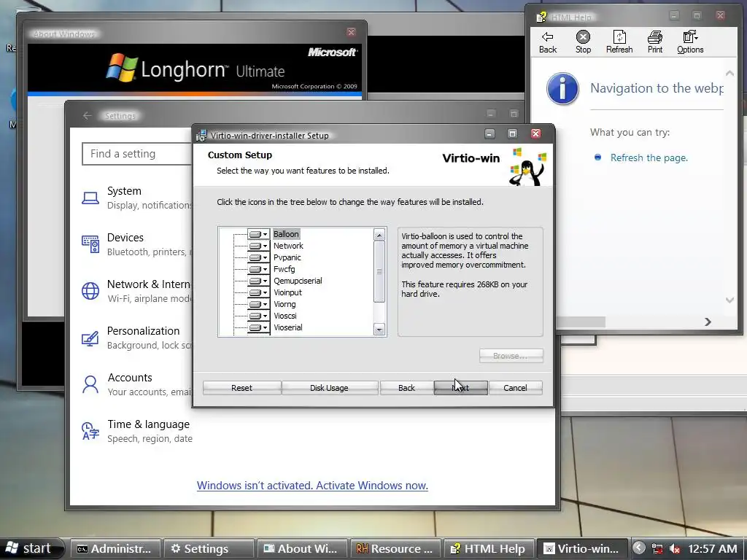
Task: Click the feature tree scrollbar thumb
Action: (379, 271)
